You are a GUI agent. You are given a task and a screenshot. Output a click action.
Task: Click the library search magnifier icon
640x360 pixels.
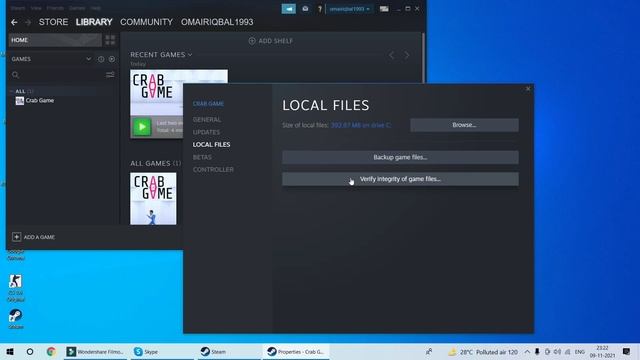tap(16, 75)
